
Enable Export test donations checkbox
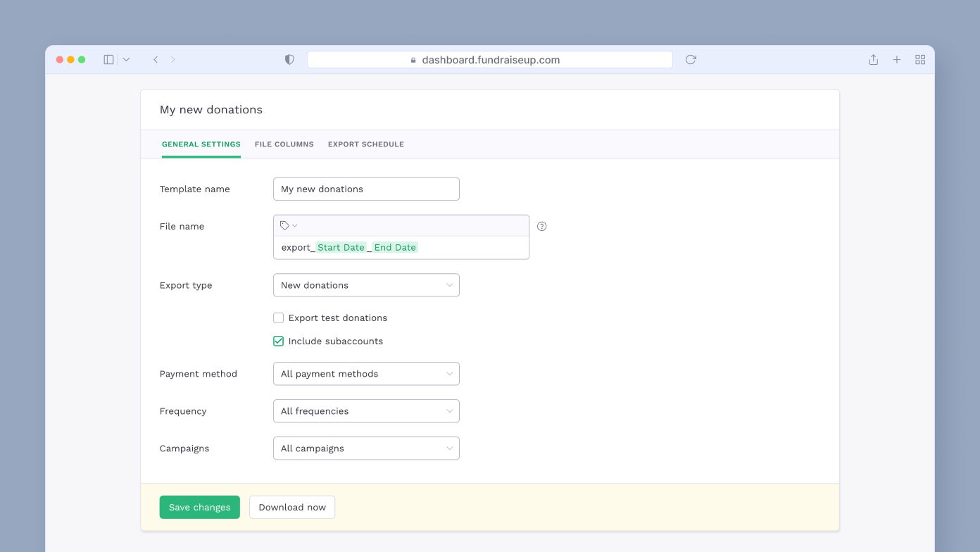point(279,318)
